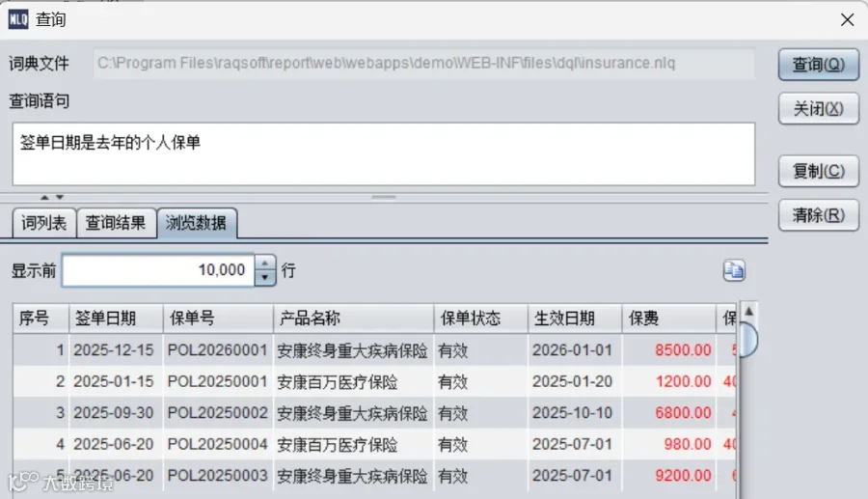Click the 查询(Q) button

click(818, 65)
